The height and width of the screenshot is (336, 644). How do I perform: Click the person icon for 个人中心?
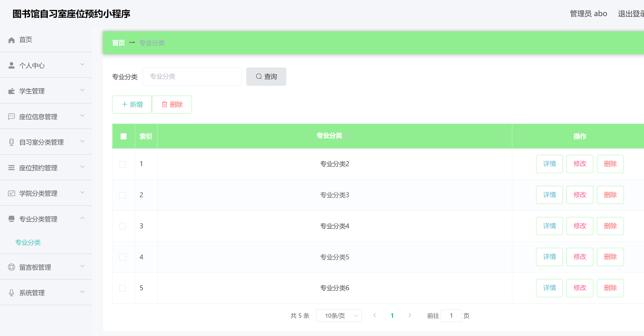[11, 65]
